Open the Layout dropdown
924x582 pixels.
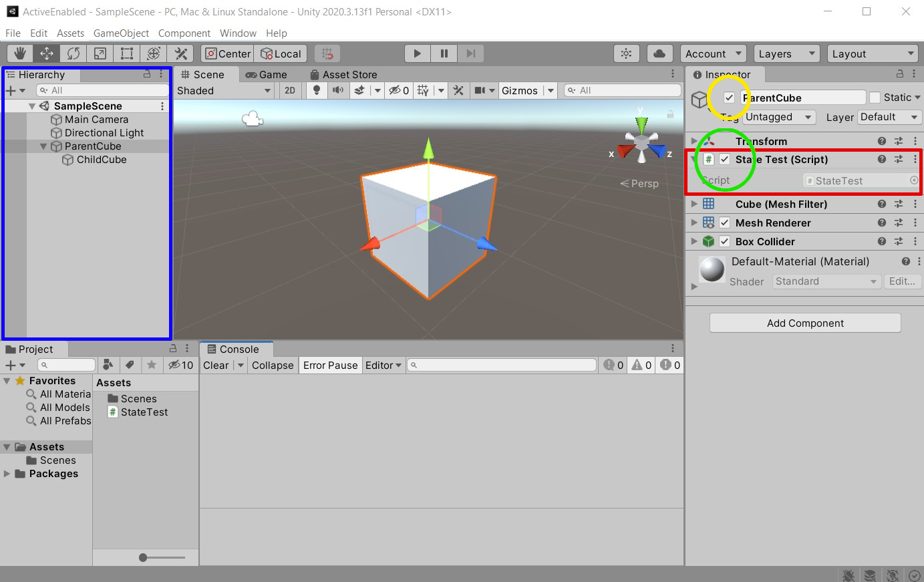(873, 53)
